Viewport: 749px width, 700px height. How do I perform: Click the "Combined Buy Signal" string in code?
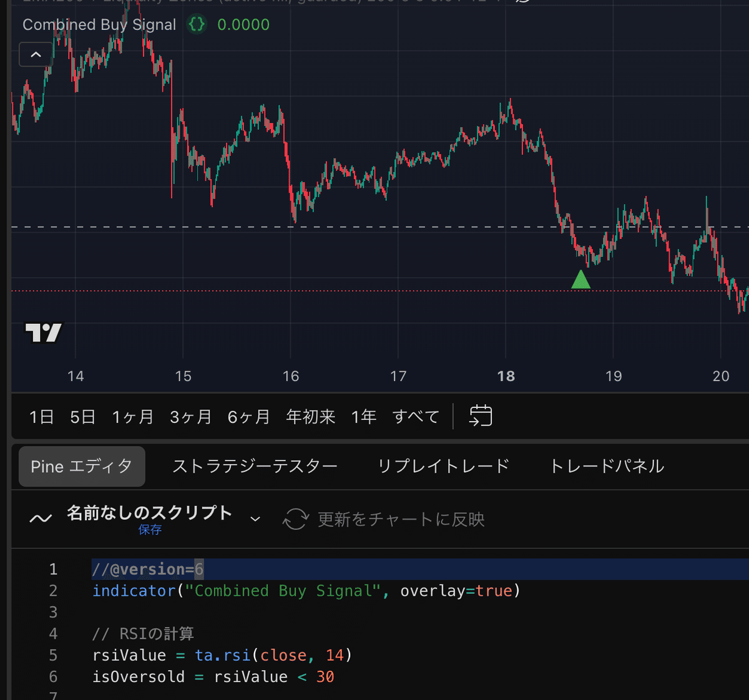click(x=283, y=591)
